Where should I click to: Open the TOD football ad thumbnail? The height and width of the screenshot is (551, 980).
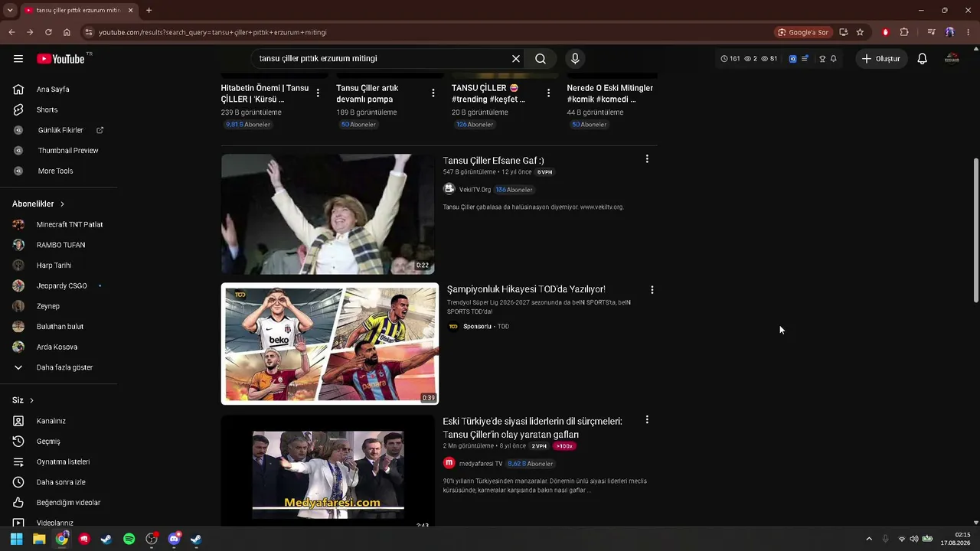click(330, 344)
